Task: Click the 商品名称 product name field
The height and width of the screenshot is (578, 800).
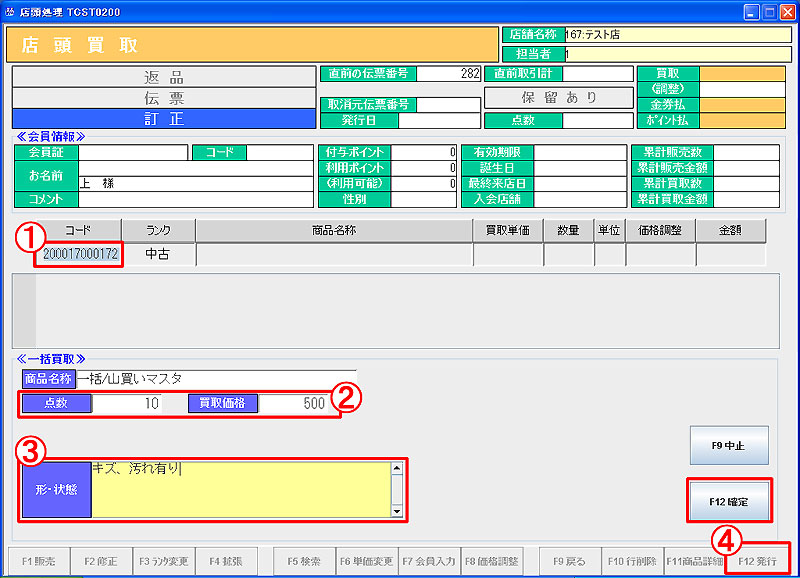Action: (215, 379)
